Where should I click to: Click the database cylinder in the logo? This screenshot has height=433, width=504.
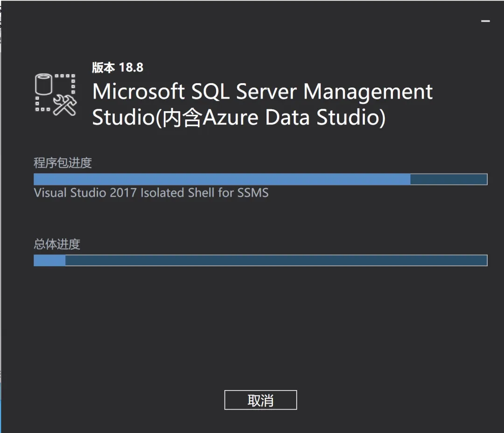tap(43, 84)
